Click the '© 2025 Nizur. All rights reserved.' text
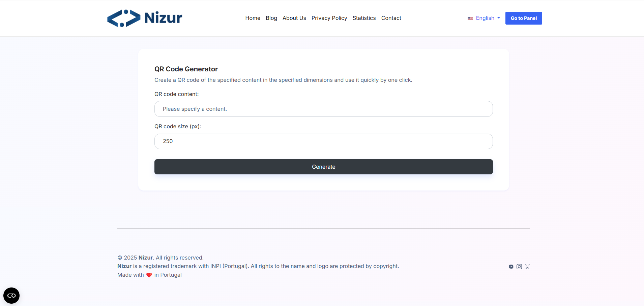 tap(160, 258)
